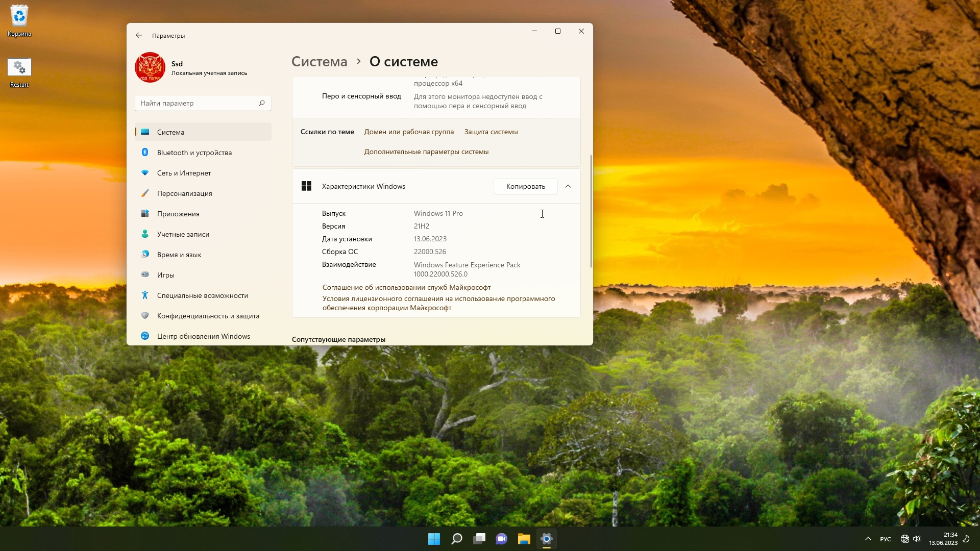
Task: Expand the hidden tray icons chevron
Action: click(x=868, y=539)
